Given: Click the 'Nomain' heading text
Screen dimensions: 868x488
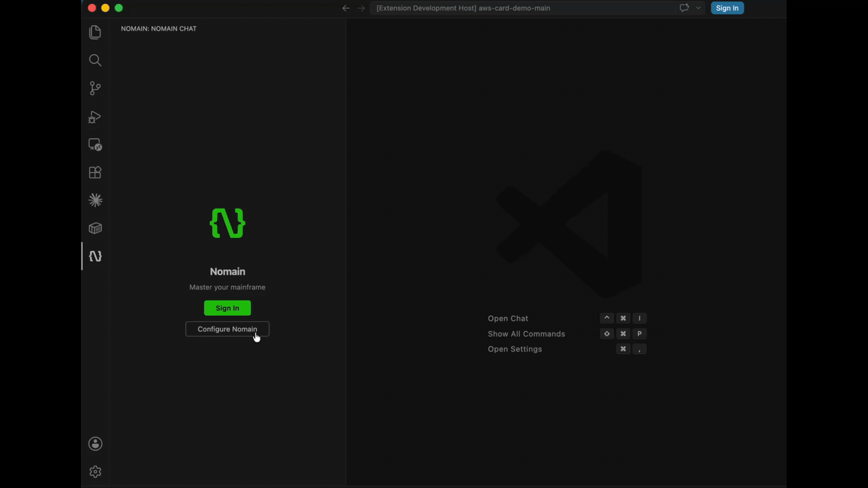Looking at the screenshot, I should (227, 271).
